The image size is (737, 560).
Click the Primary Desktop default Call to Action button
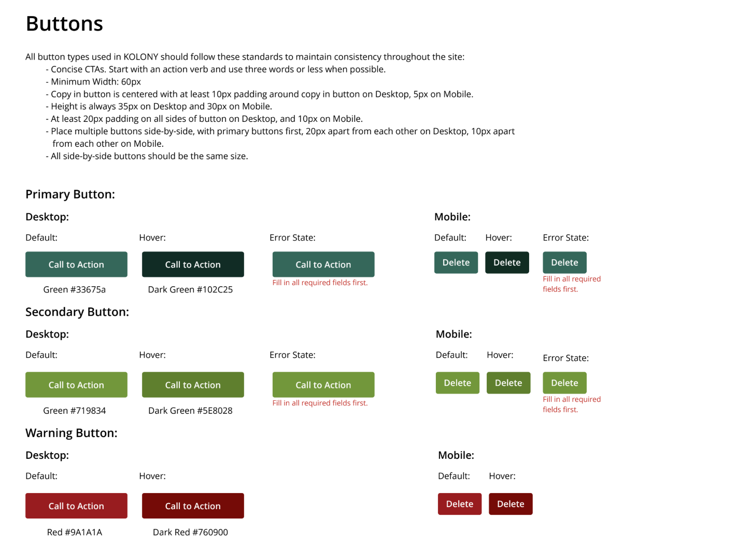(76, 264)
